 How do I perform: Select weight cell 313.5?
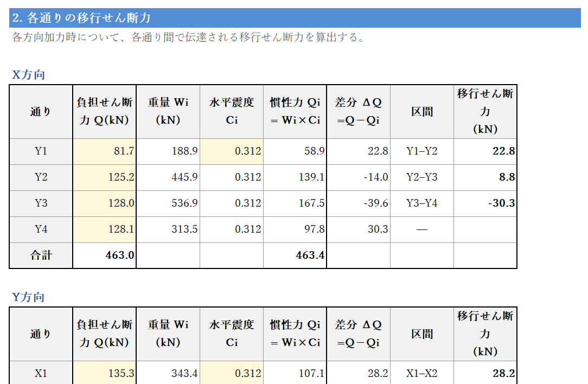point(168,229)
